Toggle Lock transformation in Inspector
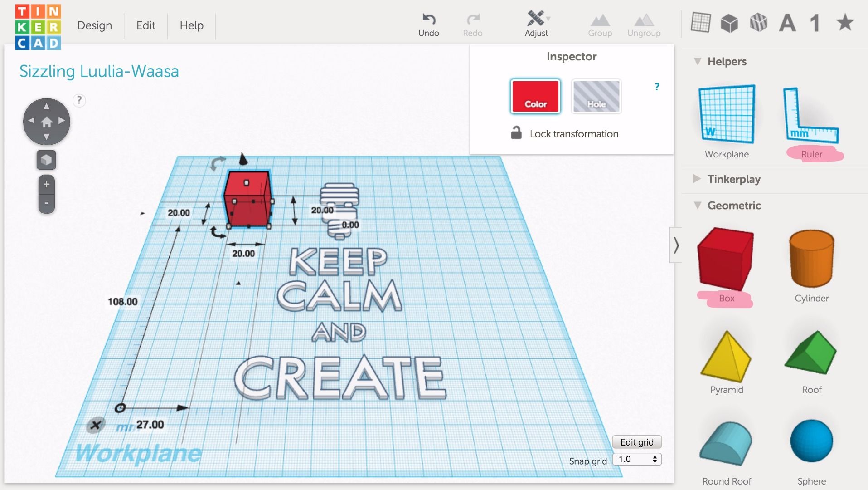 point(564,133)
